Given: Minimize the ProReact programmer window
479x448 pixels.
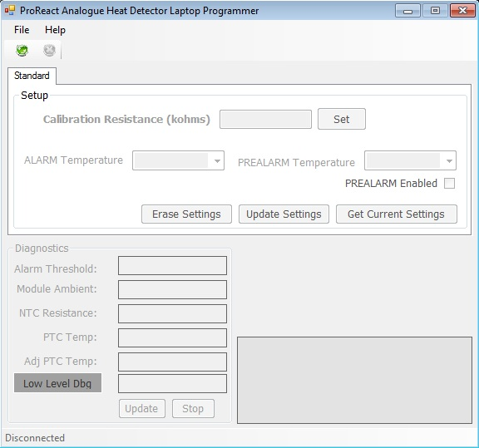Looking at the screenshot, I should coord(407,11).
